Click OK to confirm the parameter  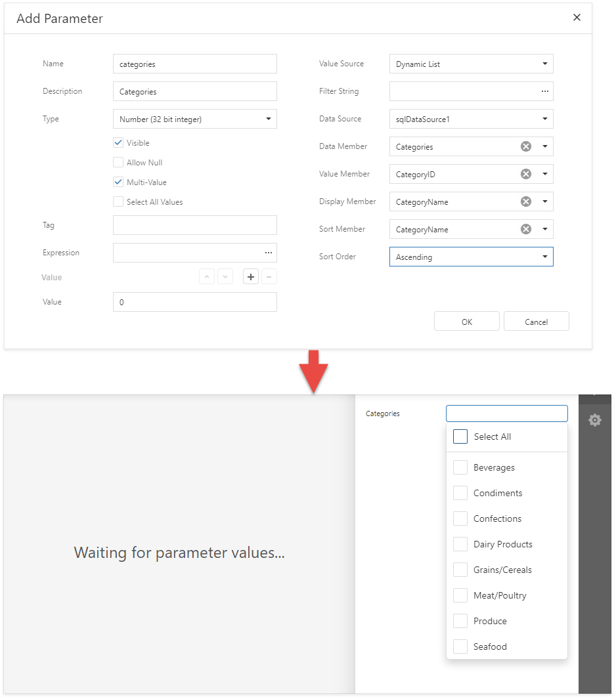click(466, 322)
